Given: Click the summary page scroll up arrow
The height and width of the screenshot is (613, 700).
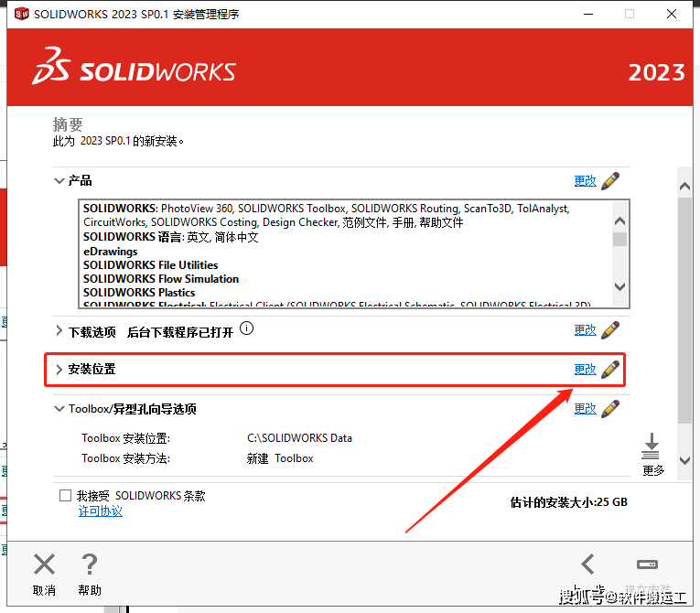Looking at the screenshot, I should (684, 186).
